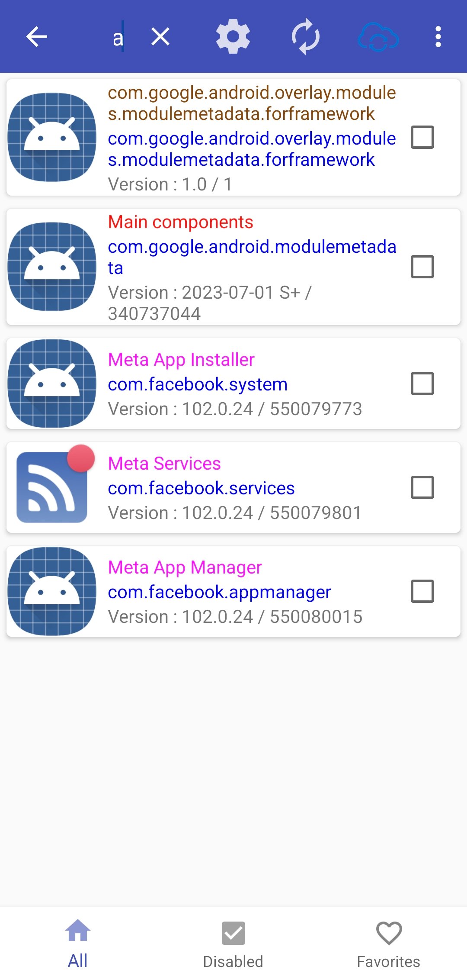
Task: Check the box for modulemetadata.forframework overlay
Action: pos(422,137)
